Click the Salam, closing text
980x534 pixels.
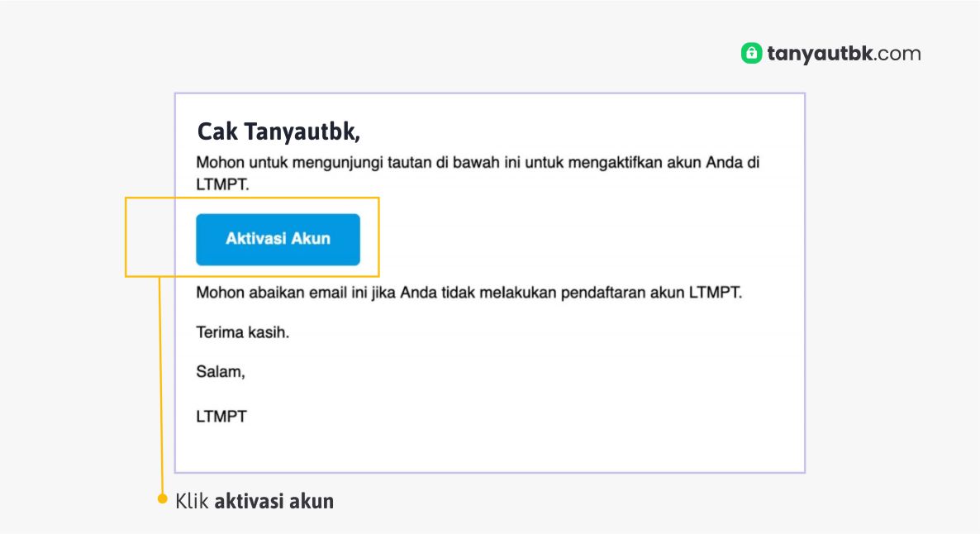tap(221, 372)
